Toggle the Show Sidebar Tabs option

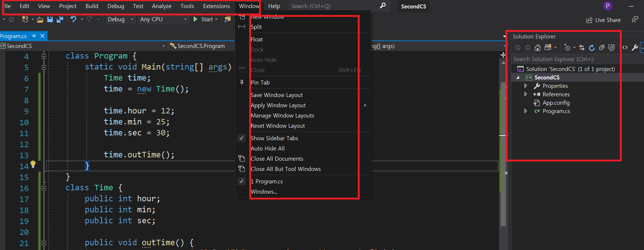pyautogui.click(x=274, y=138)
